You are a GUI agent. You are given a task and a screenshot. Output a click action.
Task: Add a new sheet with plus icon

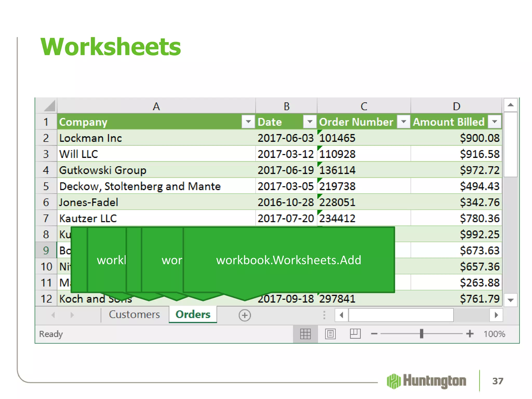pyautogui.click(x=245, y=315)
